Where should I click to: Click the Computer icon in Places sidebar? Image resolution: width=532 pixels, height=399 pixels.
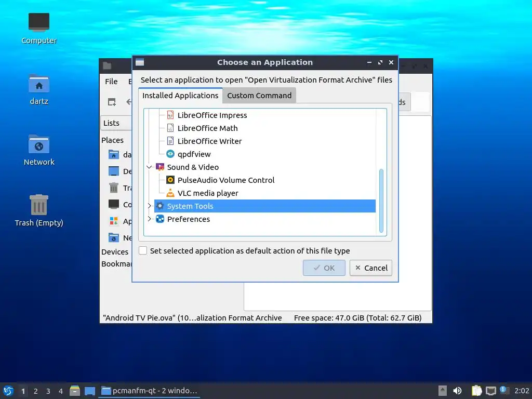[x=114, y=204]
